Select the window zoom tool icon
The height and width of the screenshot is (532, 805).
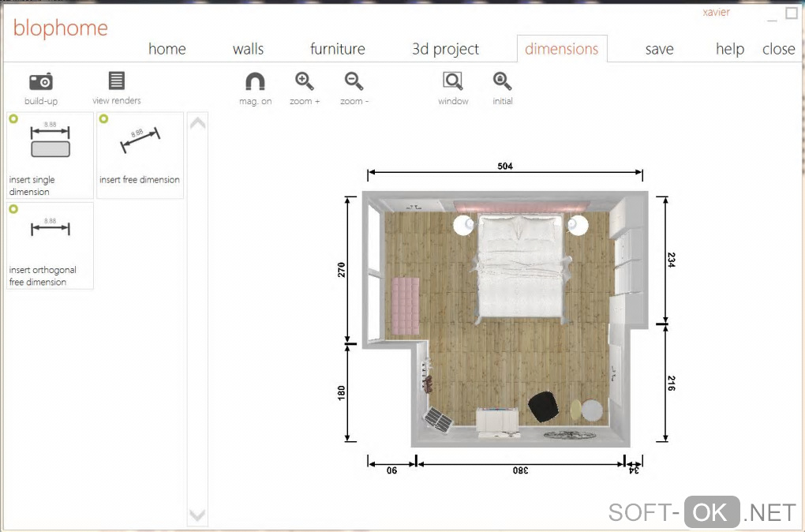pyautogui.click(x=453, y=81)
